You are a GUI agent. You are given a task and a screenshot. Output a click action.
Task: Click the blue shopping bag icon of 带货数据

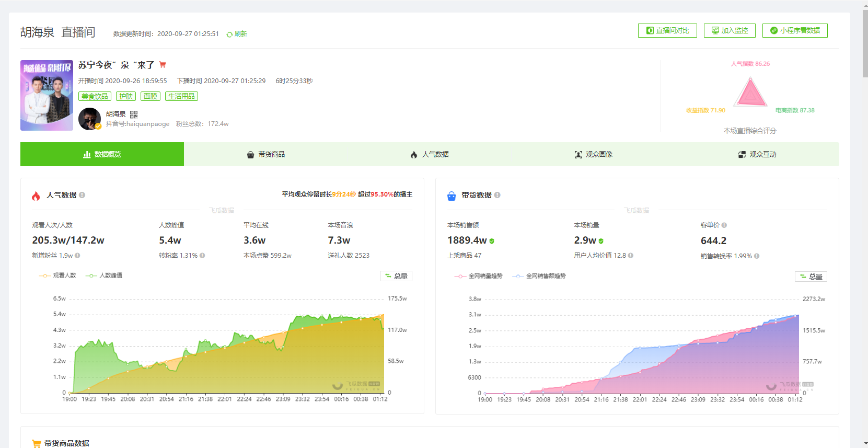pyautogui.click(x=452, y=196)
